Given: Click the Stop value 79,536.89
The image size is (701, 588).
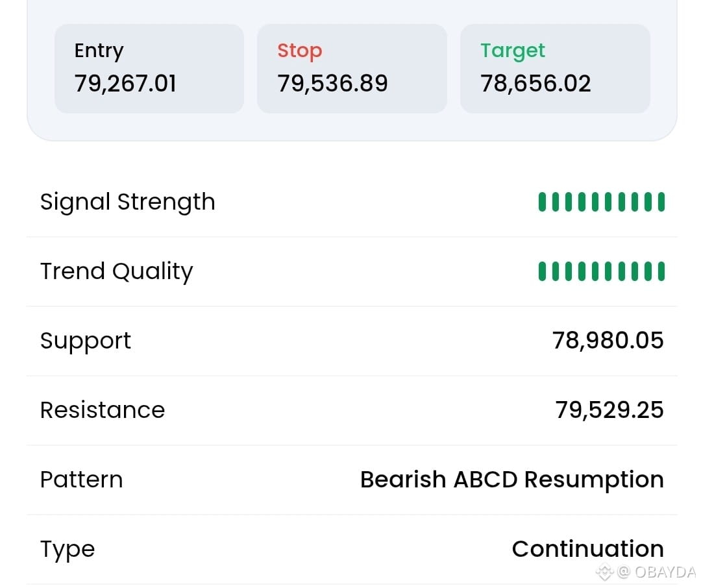Looking at the screenshot, I should tap(332, 84).
